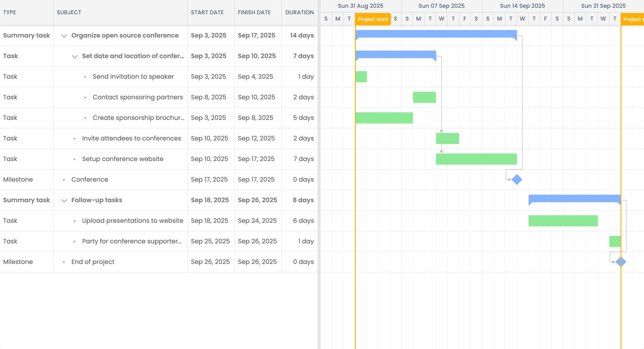Viewport: 644px width, 349px height.
Task: Collapse Organize open source conference summary
Action: pyautogui.click(x=64, y=36)
